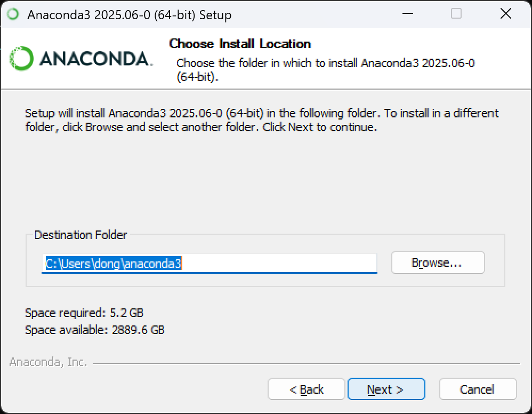Click the highlighted C:\Users\dong\anaconda3 path
Image resolution: width=532 pixels, height=414 pixels.
click(x=114, y=263)
